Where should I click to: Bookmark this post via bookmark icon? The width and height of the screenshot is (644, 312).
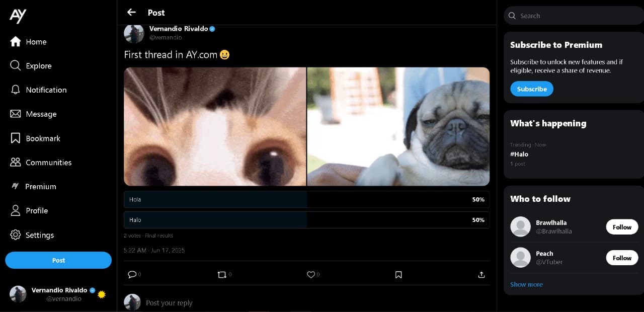coord(398,274)
